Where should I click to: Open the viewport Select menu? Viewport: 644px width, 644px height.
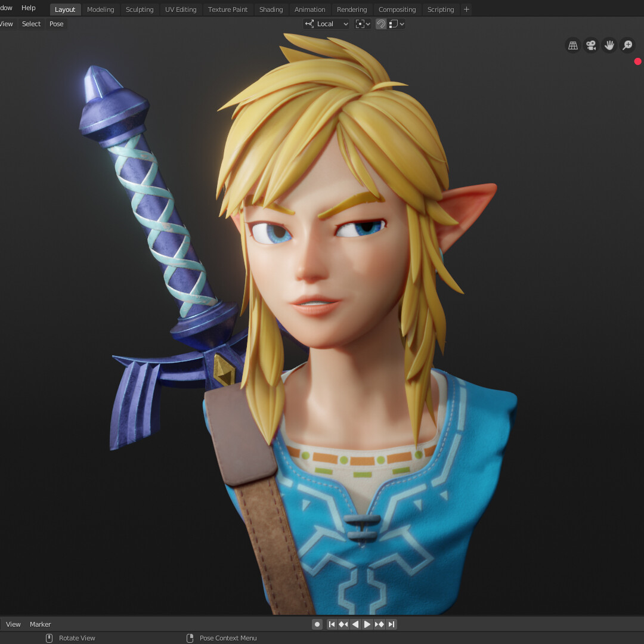(31, 24)
